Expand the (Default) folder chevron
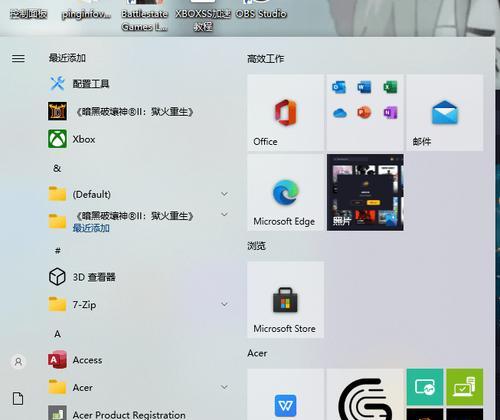 [x=224, y=194]
